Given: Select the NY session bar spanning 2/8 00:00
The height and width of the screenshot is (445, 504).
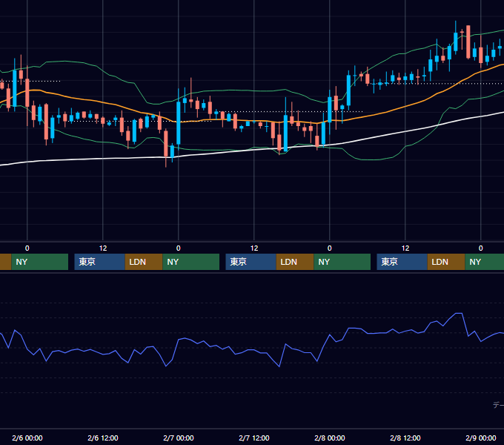Looking at the screenshot, I should click(x=342, y=262).
